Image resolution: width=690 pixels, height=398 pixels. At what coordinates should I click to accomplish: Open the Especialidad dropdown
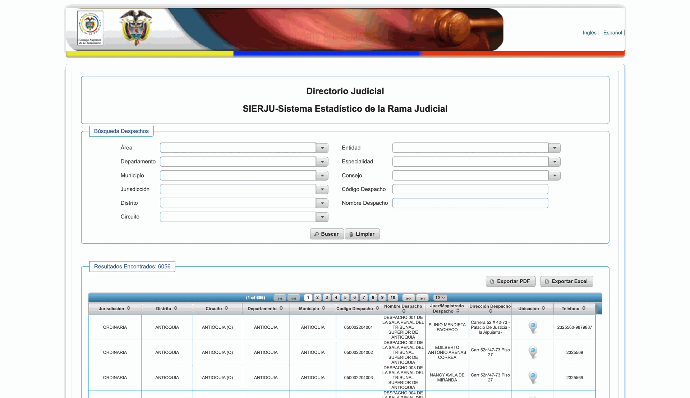click(554, 162)
